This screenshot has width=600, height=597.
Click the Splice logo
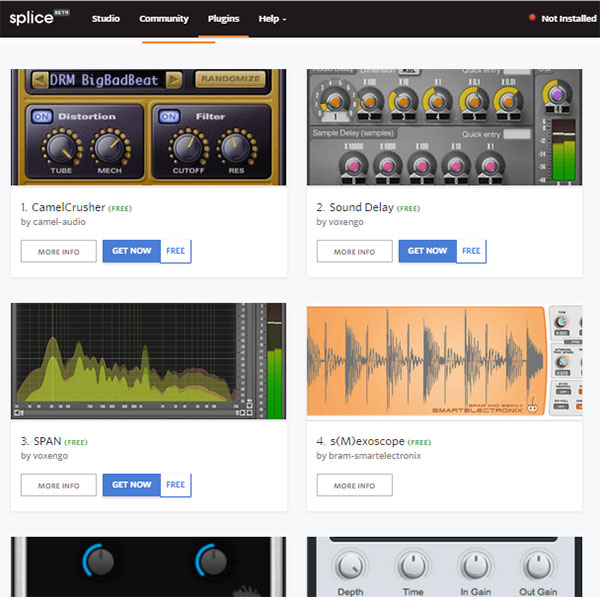(x=39, y=18)
